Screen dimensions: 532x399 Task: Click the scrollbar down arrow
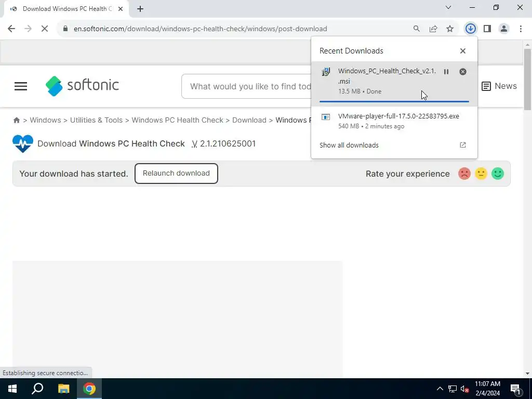(527, 374)
